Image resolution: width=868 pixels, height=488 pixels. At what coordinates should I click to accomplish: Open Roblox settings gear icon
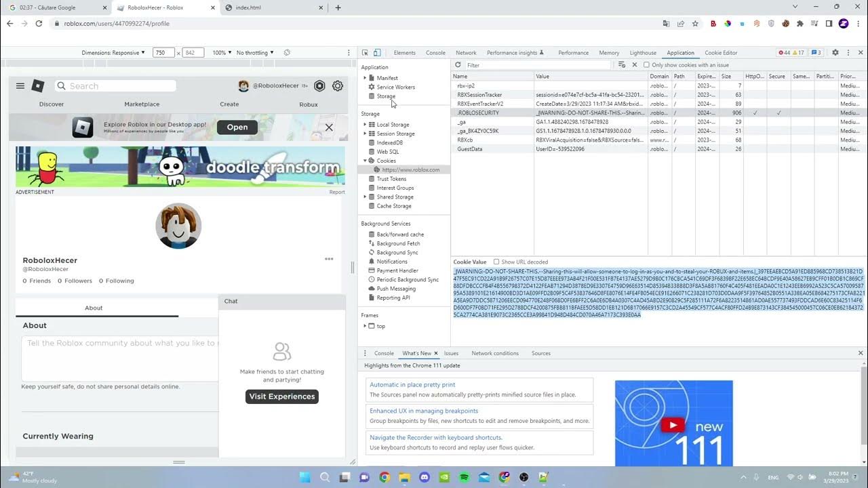(338, 86)
